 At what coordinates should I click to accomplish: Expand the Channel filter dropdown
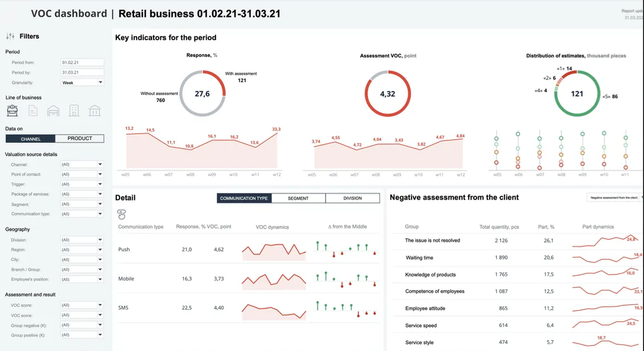click(x=82, y=164)
